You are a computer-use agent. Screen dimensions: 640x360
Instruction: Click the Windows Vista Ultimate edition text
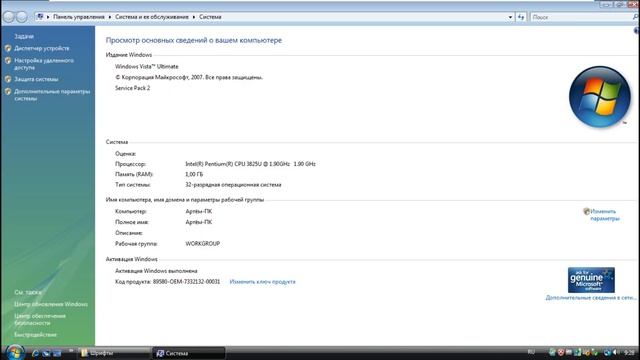coord(147,66)
